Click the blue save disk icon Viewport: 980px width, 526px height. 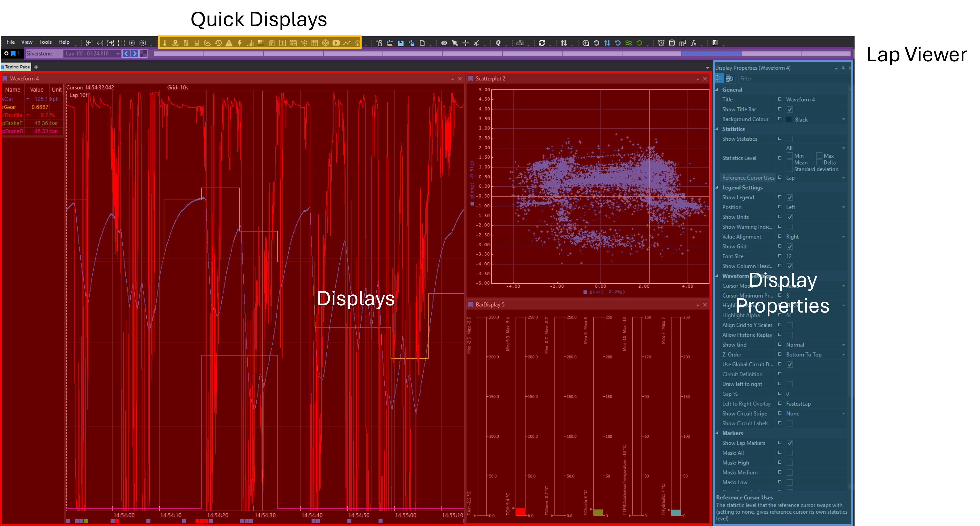[x=401, y=43]
